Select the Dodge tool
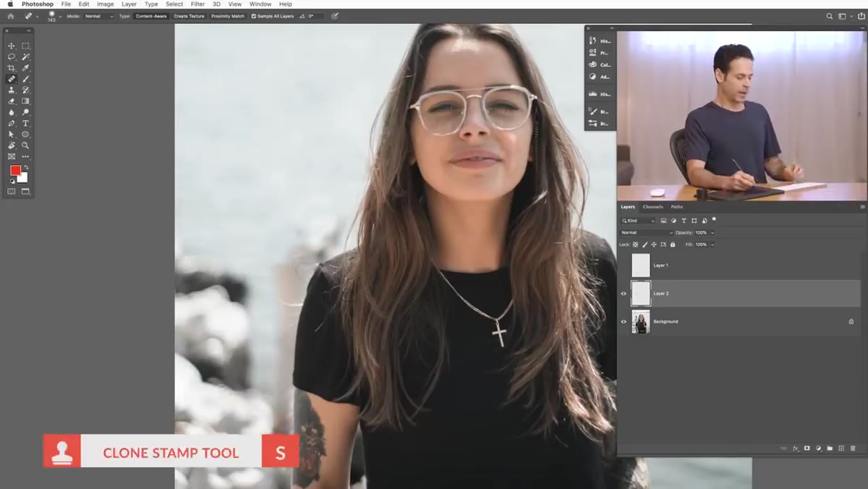Image resolution: width=868 pixels, height=489 pixels. tap(25, 112)
